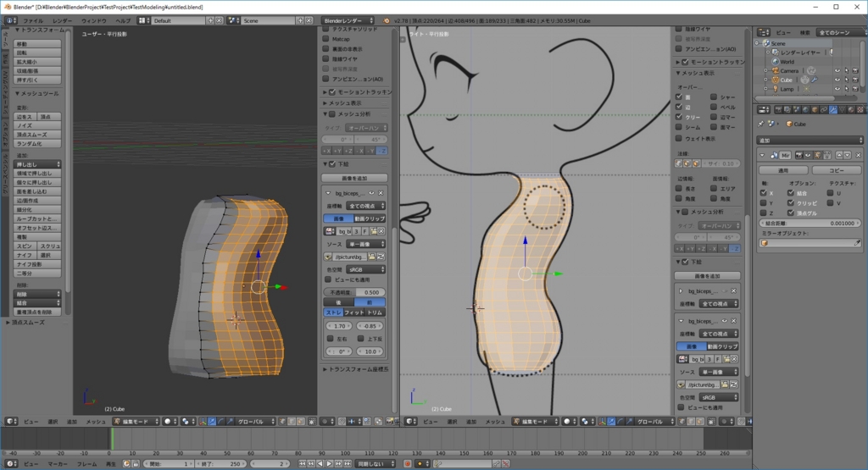The height and width of the screenshot is (470, 868).
Task: Click the Lamp object icon in outliner
Action: 775,89
